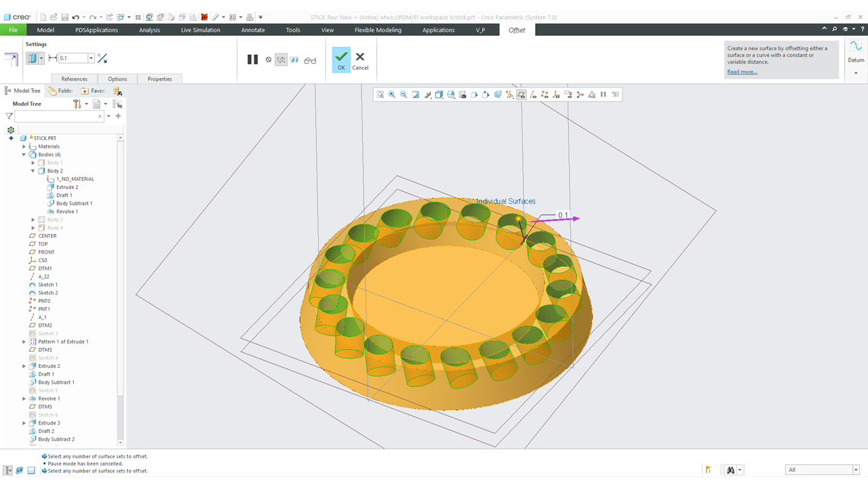Collapse the Bodies (4) node
The width and height of the screenshot is (868, 488).
point(24,155)
